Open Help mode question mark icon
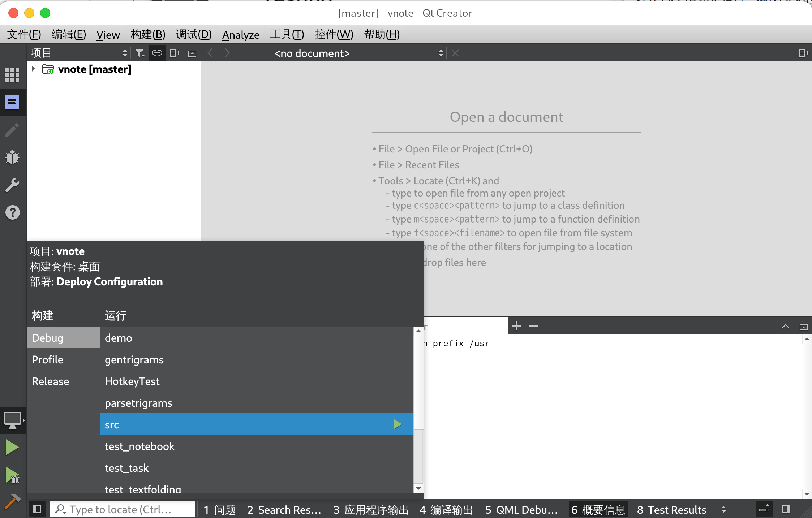The image size is (812, 518). pyautogui.click(x=12, y=212)
